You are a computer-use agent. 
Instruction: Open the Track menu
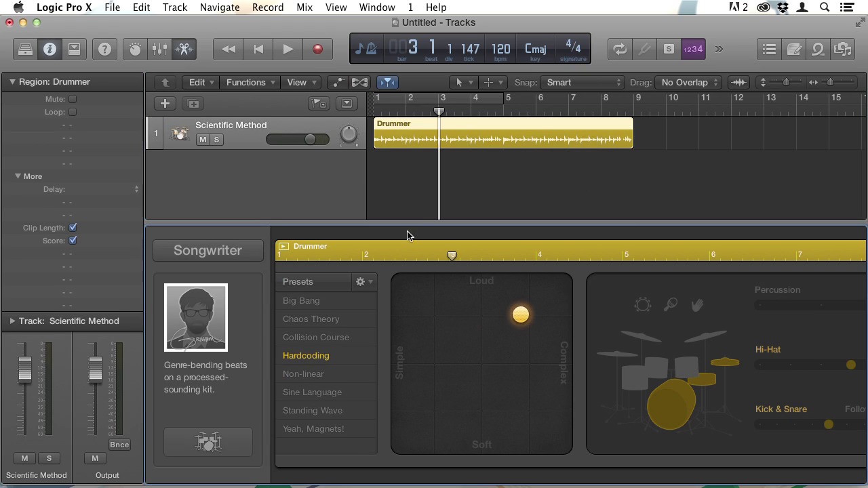[x=174, y=7]
